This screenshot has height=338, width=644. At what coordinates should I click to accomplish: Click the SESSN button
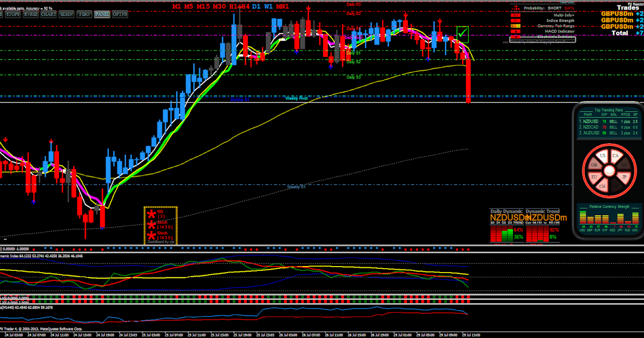[67, 14]
